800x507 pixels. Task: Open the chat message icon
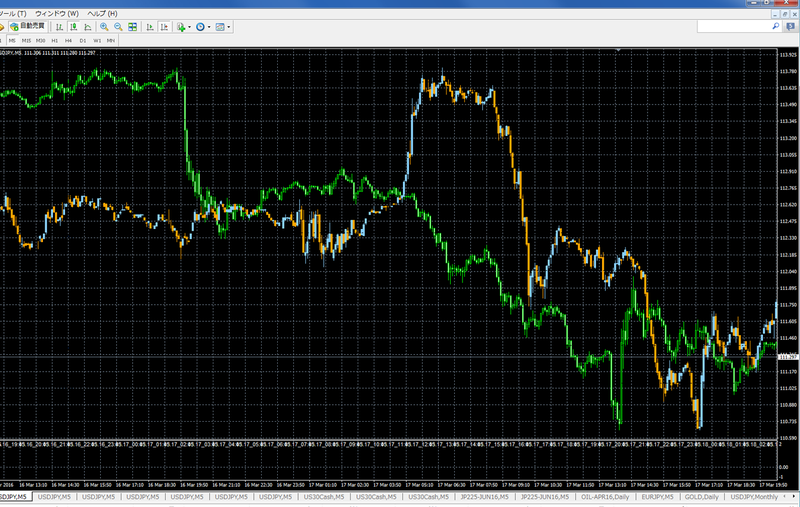point(791,27)
